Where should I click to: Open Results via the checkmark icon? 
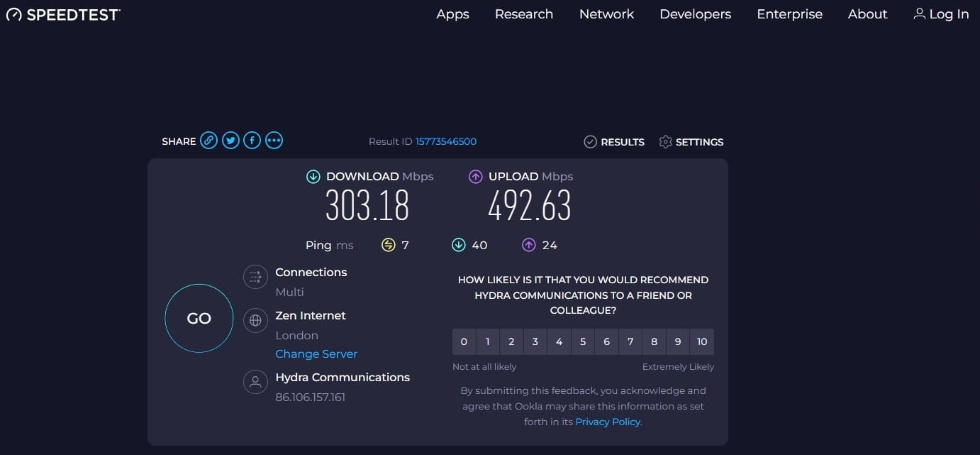click(590, 142)
